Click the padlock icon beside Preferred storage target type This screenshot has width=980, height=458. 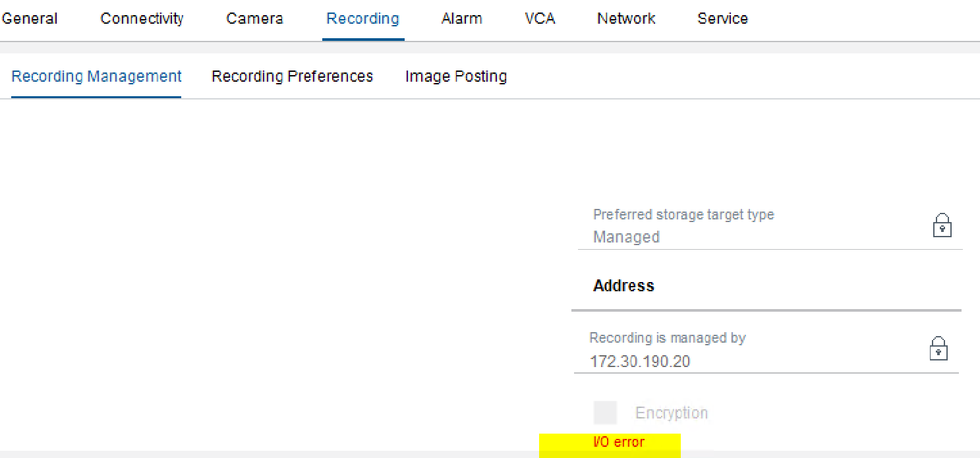click(x=942, y=225)
